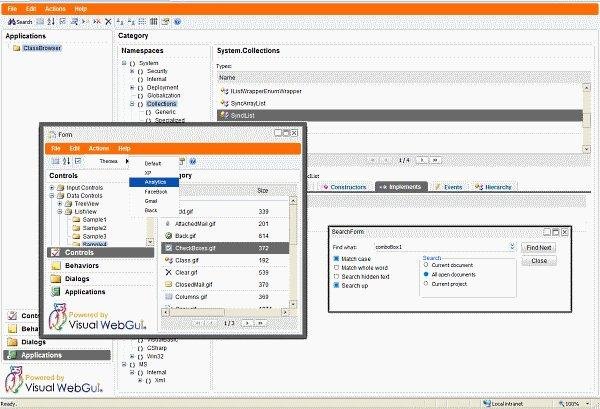Open Applications in the main window sidebar

57,355
